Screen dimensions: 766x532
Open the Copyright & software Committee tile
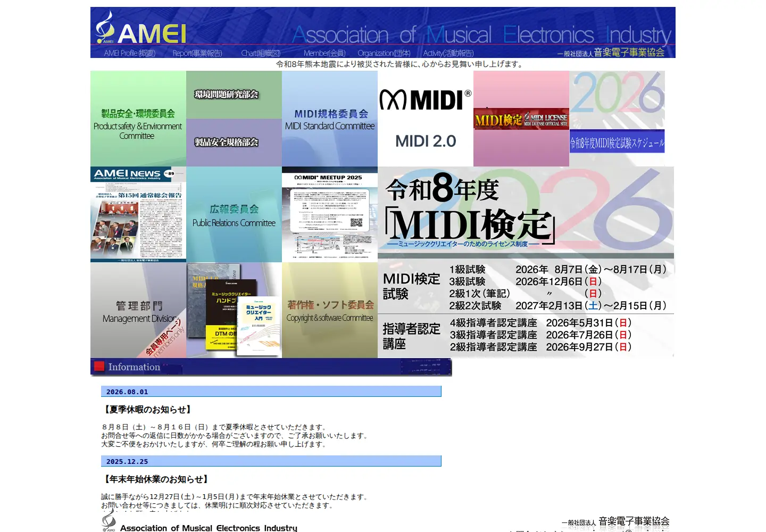[x=330, y=310]
